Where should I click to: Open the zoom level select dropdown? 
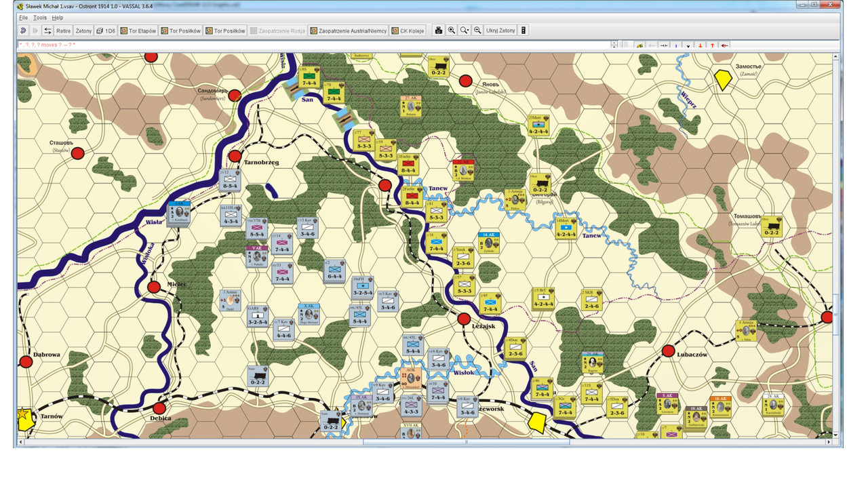point(465,31)
